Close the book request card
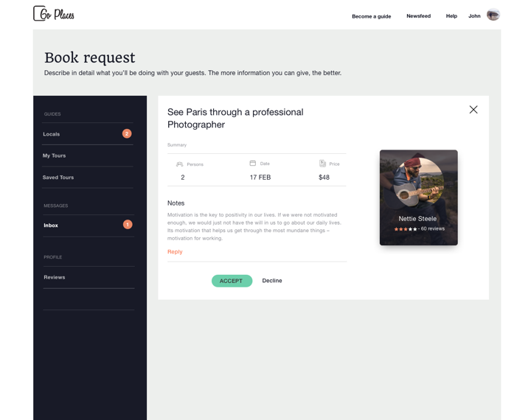The image size is (531, 420). [x=473, y=109]
